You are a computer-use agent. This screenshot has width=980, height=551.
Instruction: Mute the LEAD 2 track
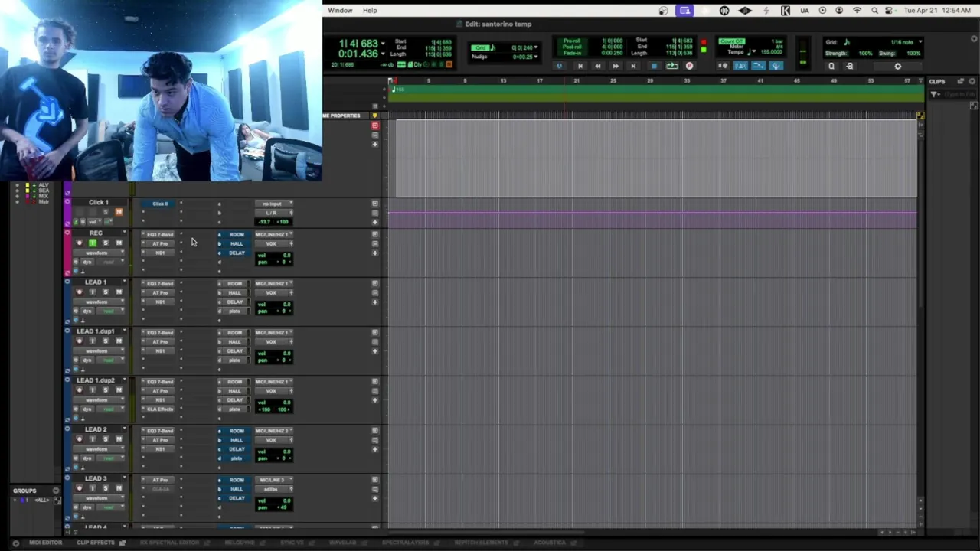[x=119, y=439]
